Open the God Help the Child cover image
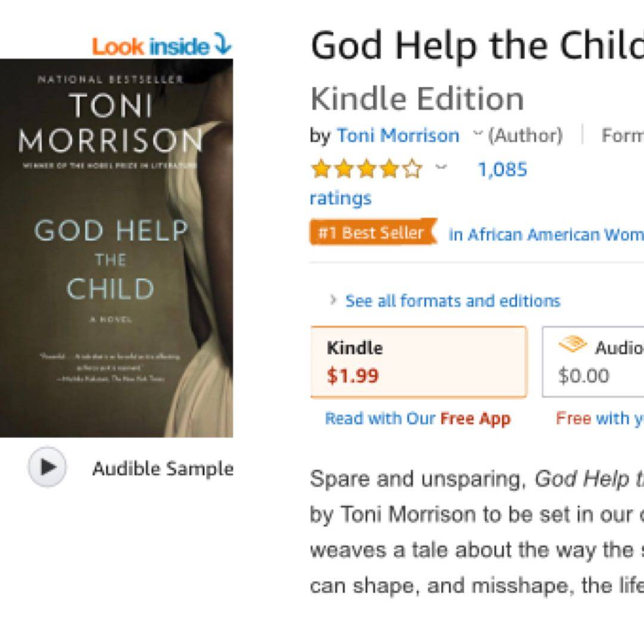The height and width of the screenshot is (644, 644). pyautogui.click(x=116, y=247)
